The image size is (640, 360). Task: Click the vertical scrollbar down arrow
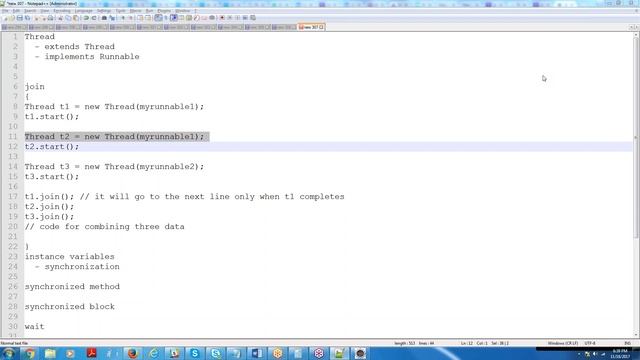(x=636, y=335)
